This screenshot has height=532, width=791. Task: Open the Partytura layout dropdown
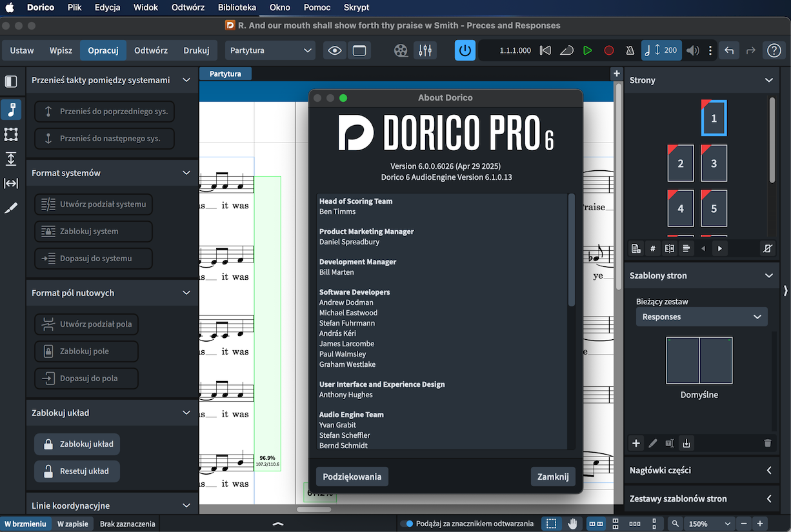pyautogui.click(x=270, y=50)
